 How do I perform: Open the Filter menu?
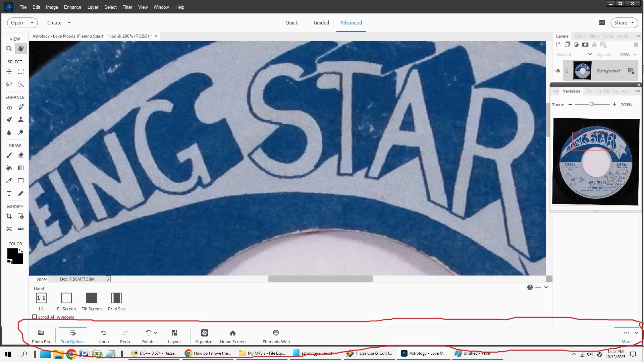127,7
